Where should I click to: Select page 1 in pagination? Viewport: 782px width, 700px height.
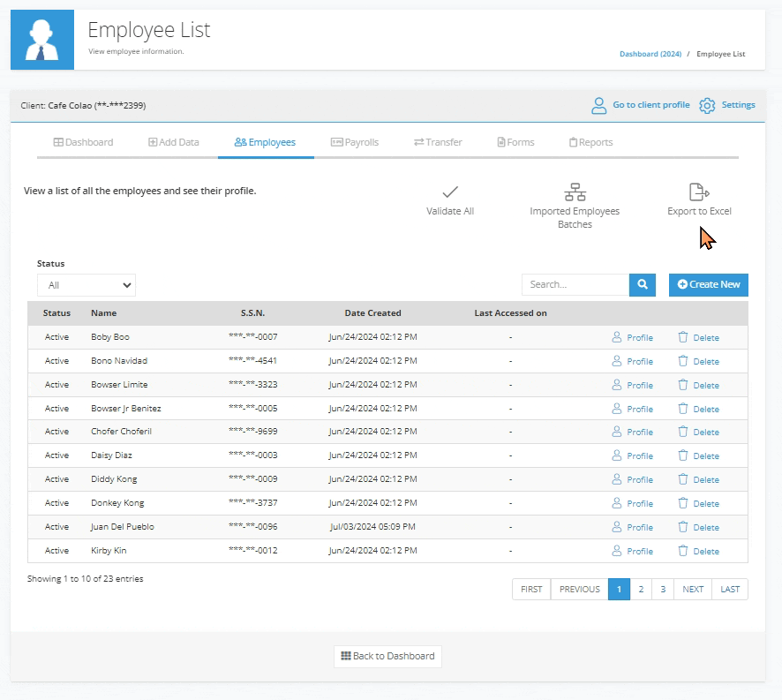pyautogui.click(x=619, y=590)
